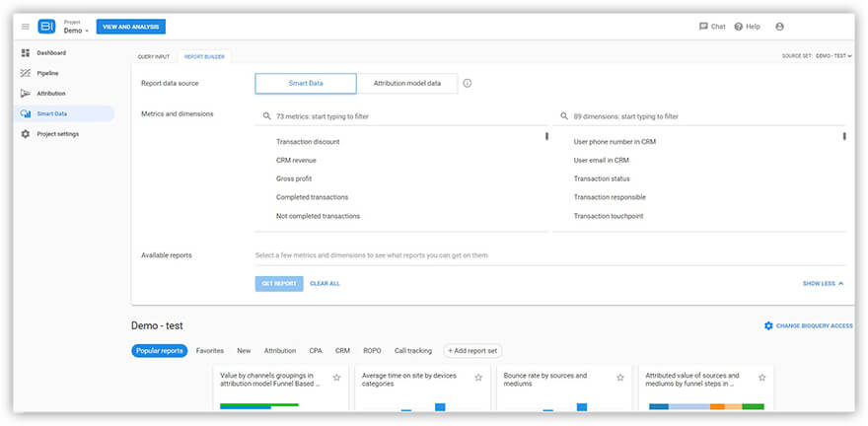Click the Smart Data sidebar icon
The height and width of the screenshot is (426, 868).
pos(26,114)
